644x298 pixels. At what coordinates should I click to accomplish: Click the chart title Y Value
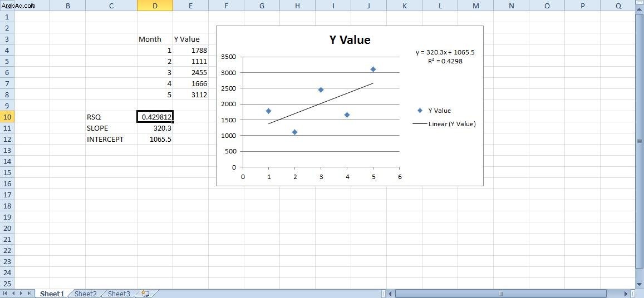[350, 40]
